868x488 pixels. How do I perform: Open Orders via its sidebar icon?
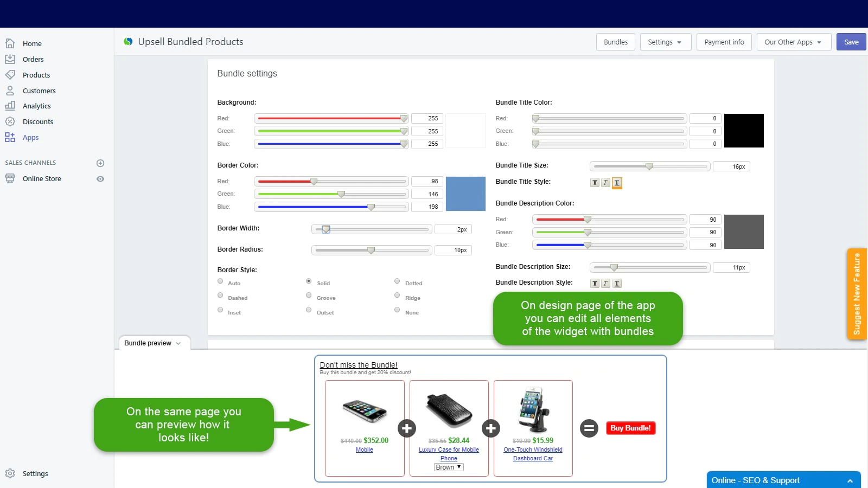point(10,59)
